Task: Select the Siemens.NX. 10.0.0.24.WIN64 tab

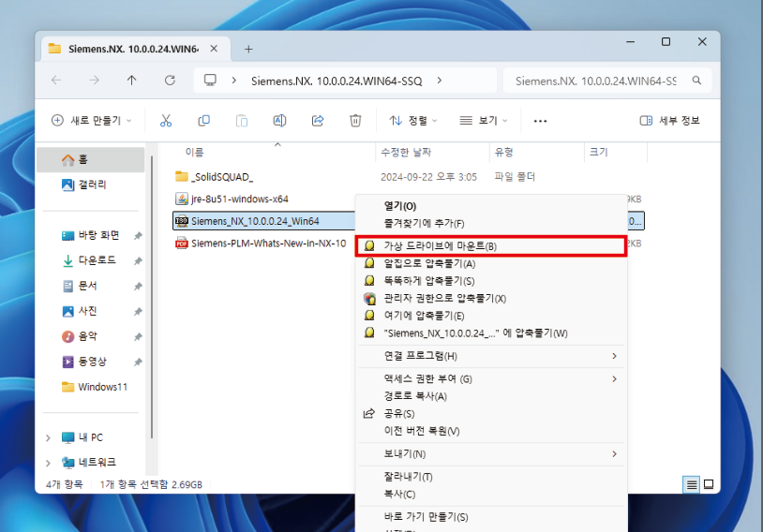Action: pos(133,49)
